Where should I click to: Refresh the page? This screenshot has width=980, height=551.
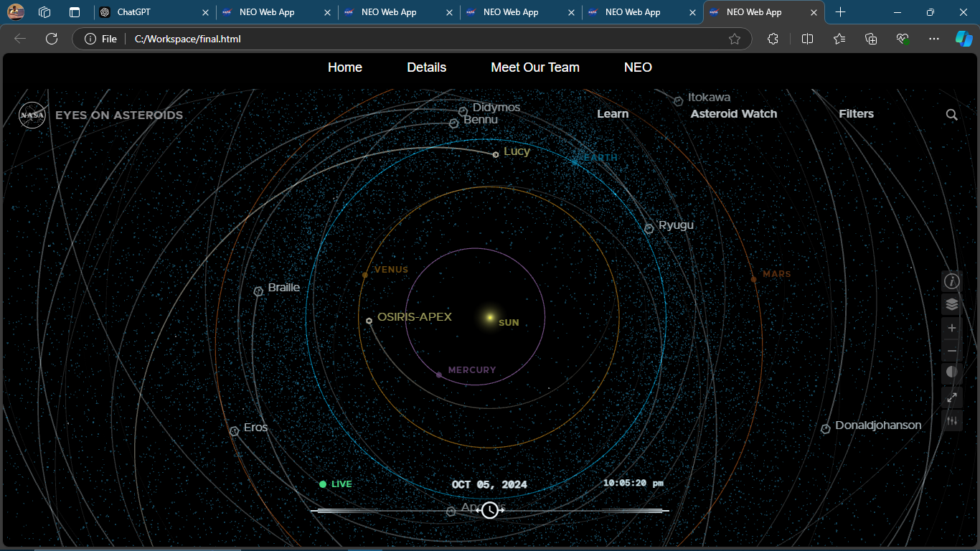point(52,39)
